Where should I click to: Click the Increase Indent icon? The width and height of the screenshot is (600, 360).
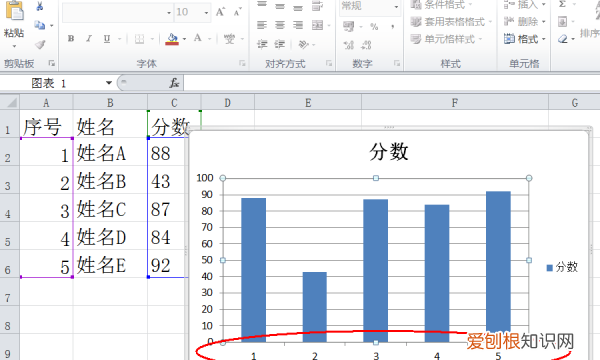[x=280, y=44]
